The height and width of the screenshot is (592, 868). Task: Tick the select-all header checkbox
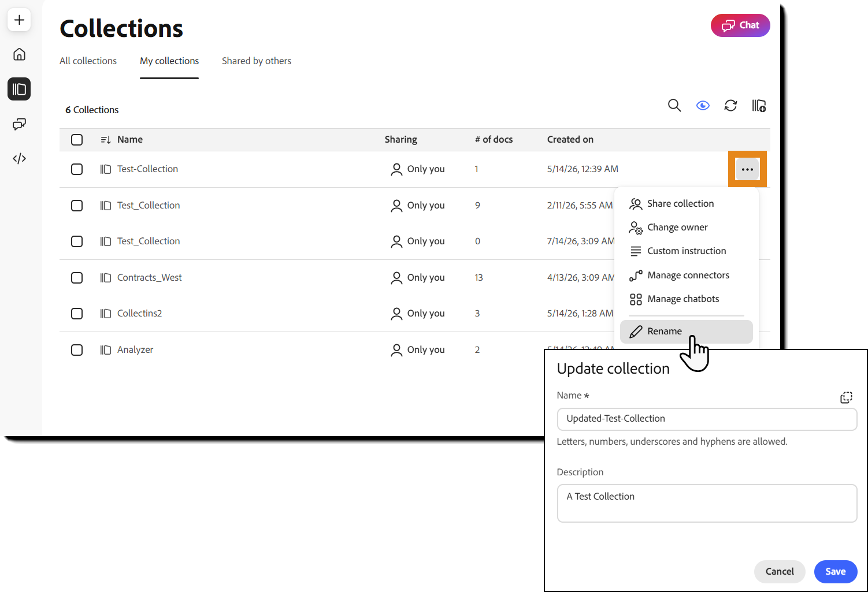[77, 140]
